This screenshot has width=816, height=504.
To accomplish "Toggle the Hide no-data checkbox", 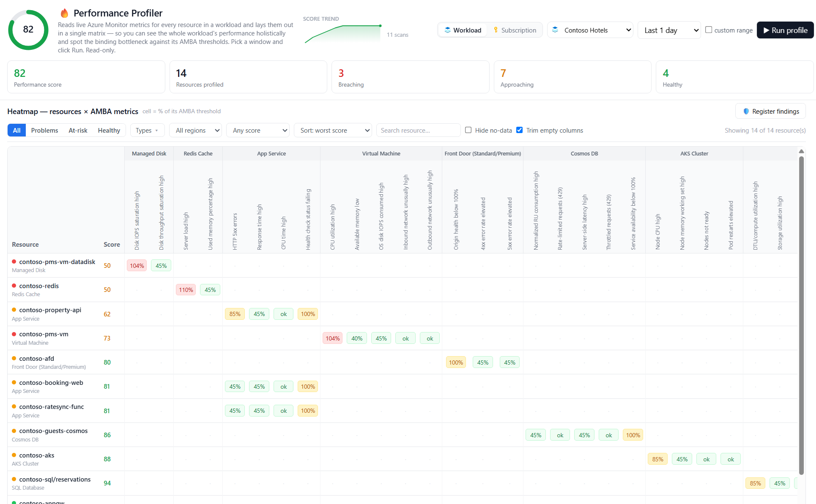I will pyautogui.click(x=468, y=130).
